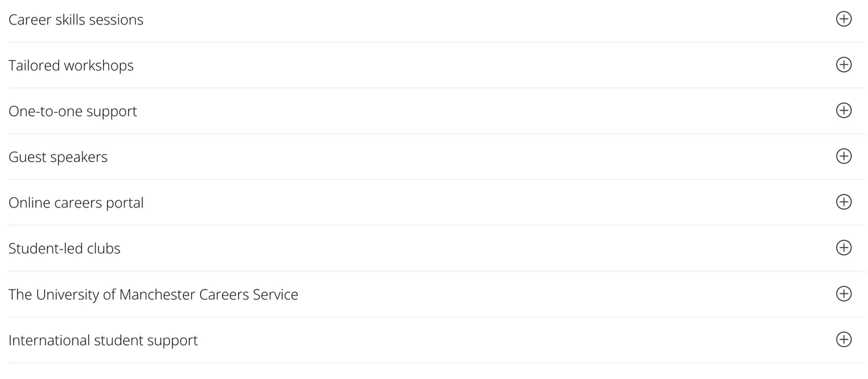Open the Online careers portal heading
Screen dimensions: 868x379
point(76,203)
